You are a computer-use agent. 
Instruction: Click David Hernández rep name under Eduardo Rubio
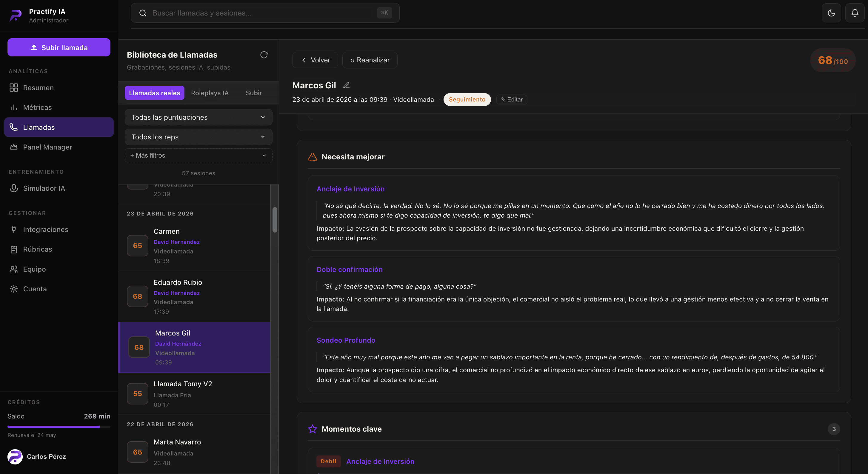point(177,293)
